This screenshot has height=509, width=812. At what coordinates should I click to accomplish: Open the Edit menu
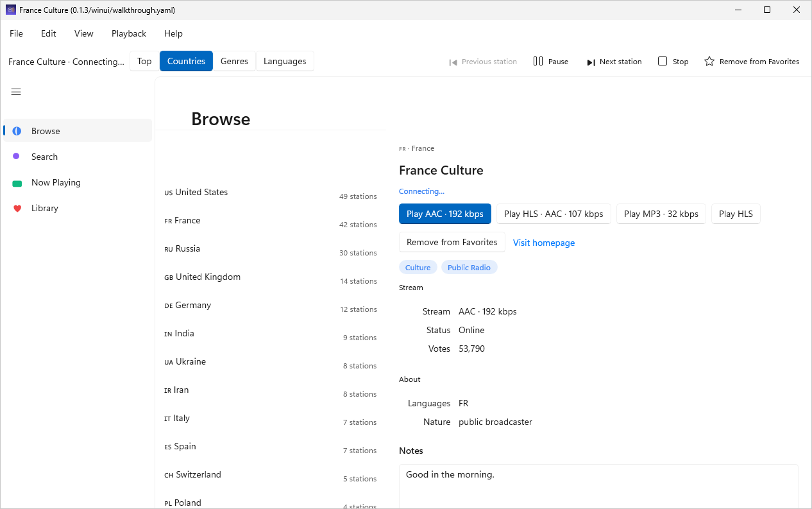click(x=49, y=33)
